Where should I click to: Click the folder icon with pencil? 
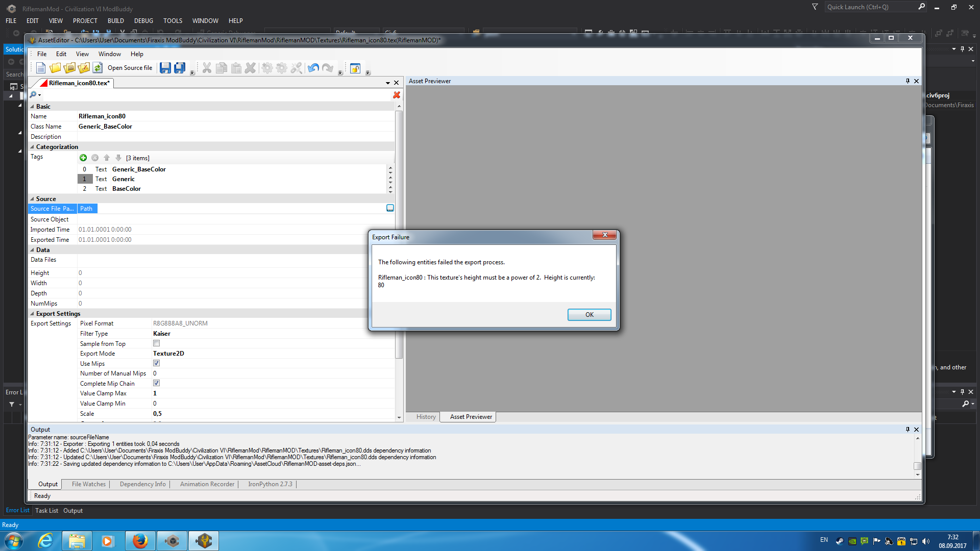84,68
